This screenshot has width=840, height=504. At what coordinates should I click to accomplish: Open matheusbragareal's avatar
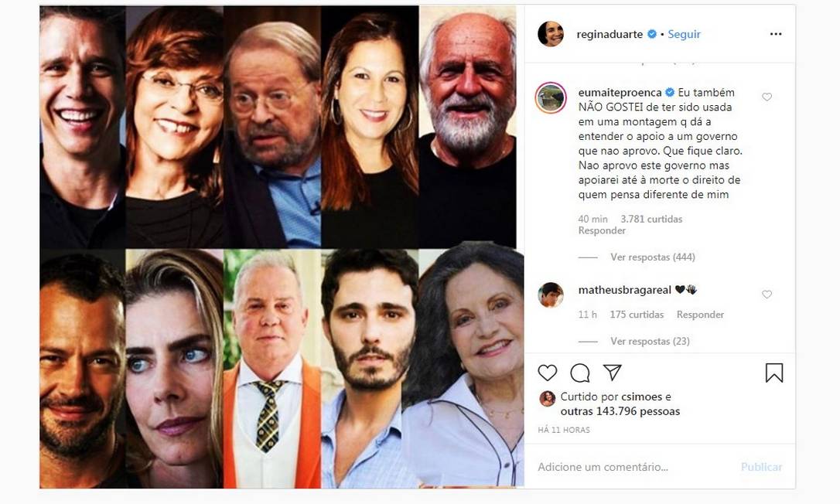551,295
